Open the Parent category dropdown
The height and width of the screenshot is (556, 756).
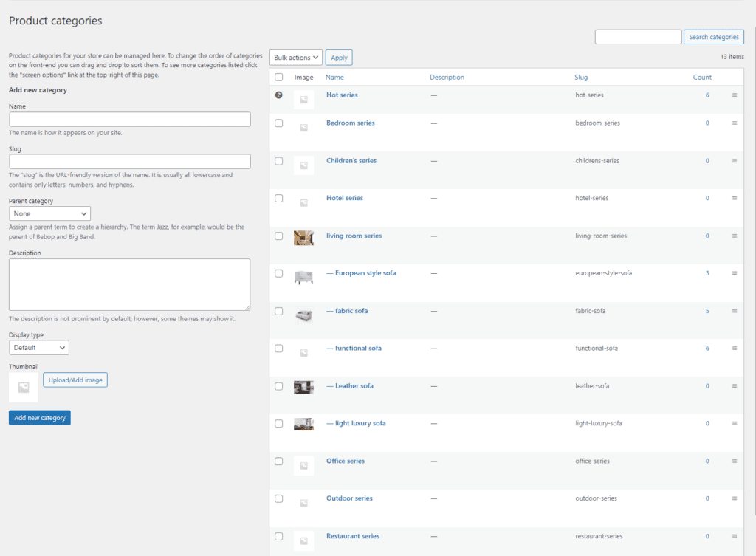49,213
